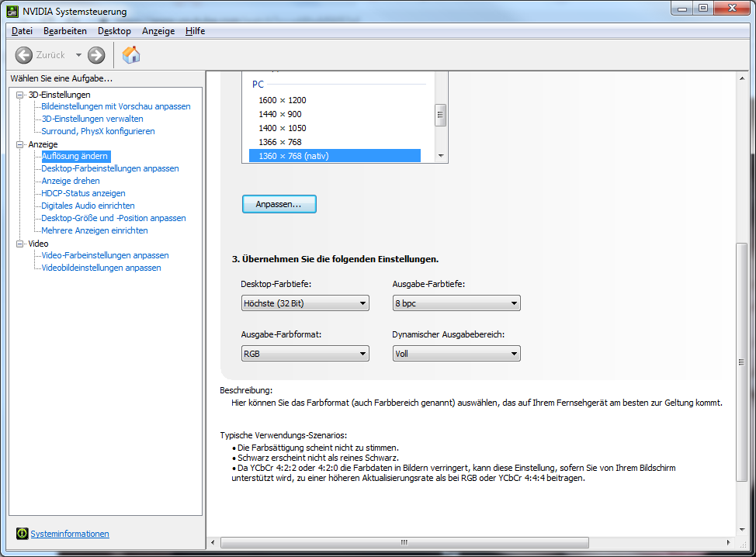Click the horizontal scroll-left arrow
This screenshot has height=557, width=756.
click(x=213, y=542)
